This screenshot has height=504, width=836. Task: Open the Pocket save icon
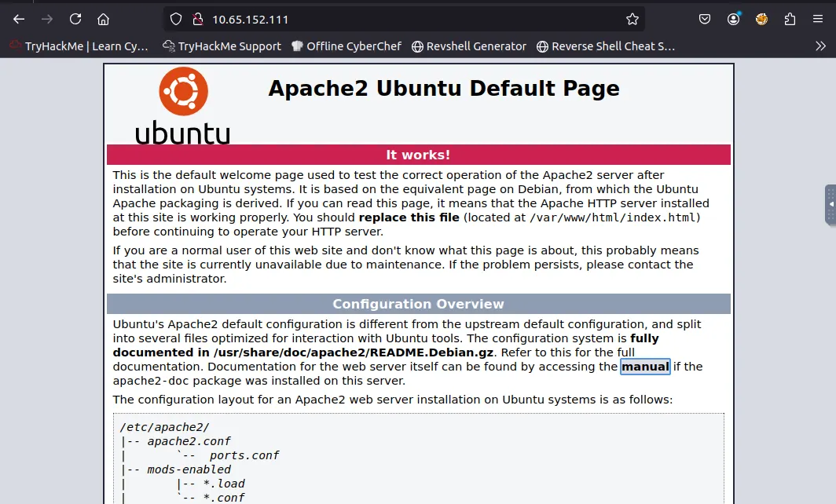pyautogui.click(x=706, y=19)
